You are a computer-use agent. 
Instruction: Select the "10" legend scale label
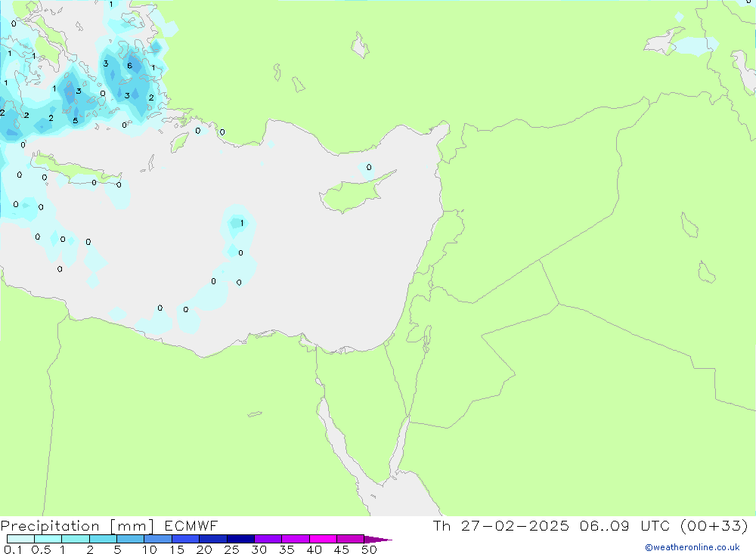[150, 549]
